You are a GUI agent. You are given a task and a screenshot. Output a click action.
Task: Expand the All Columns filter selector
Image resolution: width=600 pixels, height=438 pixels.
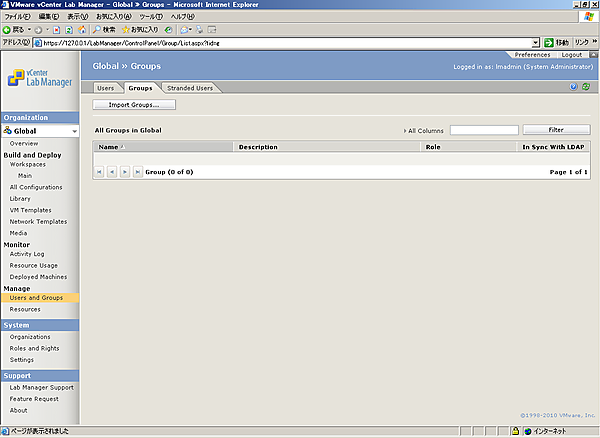tap(424, 131)
